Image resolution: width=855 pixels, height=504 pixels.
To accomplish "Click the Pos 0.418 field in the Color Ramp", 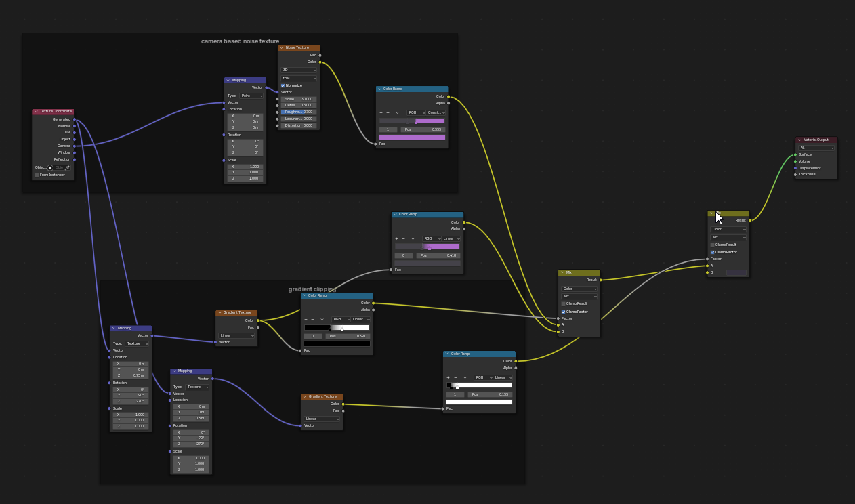I will click(x=438, y=255).
